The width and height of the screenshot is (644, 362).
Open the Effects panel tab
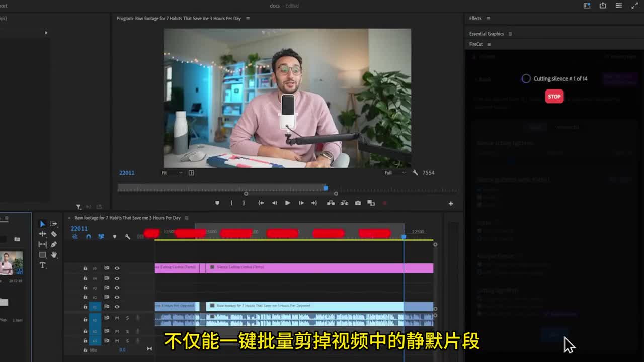click(475, 19)
